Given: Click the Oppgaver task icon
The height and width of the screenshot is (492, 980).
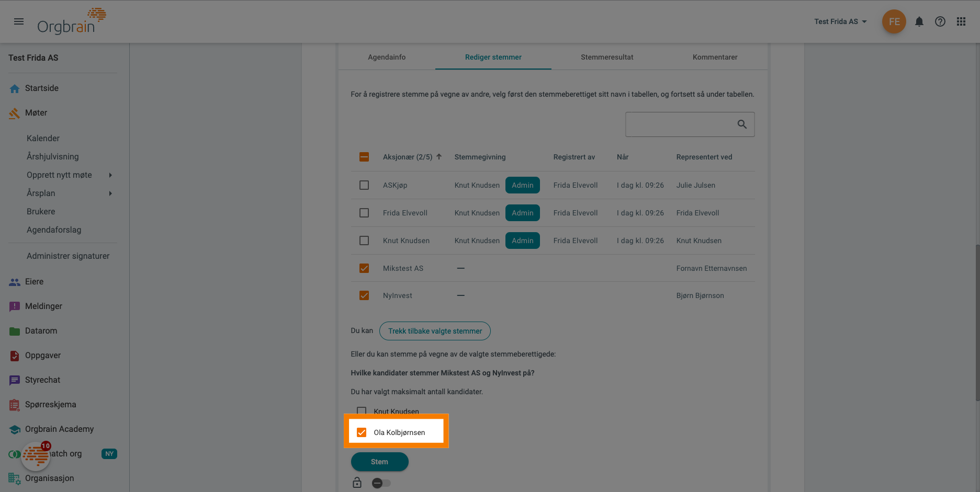Looking at the screenshot, I should pos(15,356).
